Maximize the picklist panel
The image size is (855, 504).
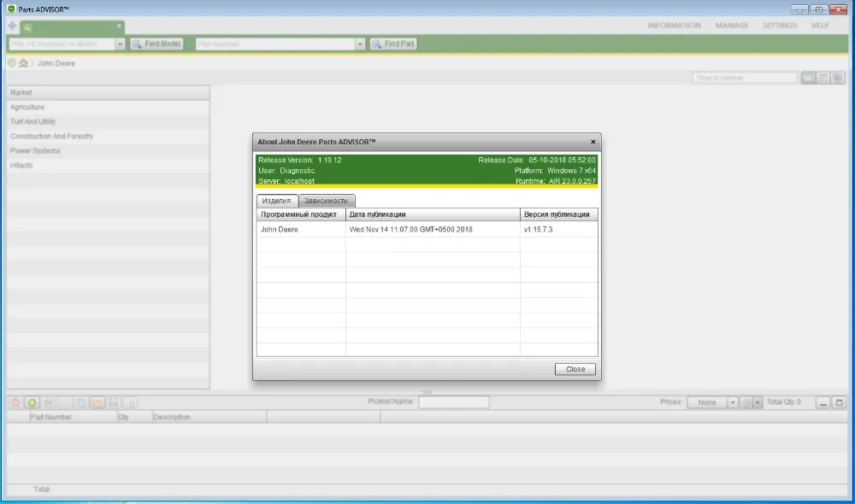(840, 402)
